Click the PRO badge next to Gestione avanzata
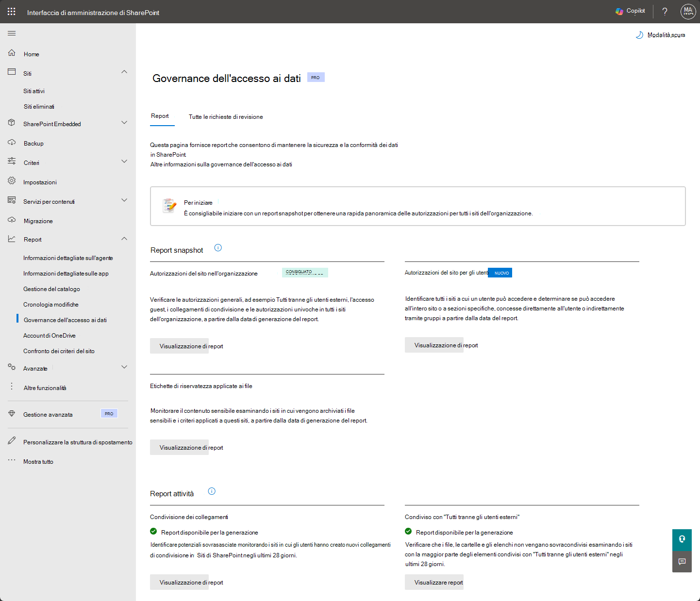700x601 pixels. pyautogui.click(x=109, y=414)
